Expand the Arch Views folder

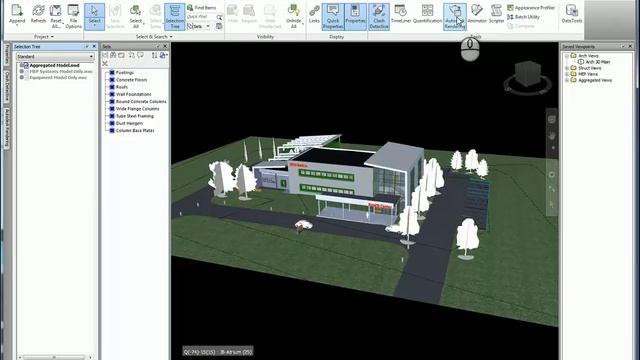(x=567, y=56)
